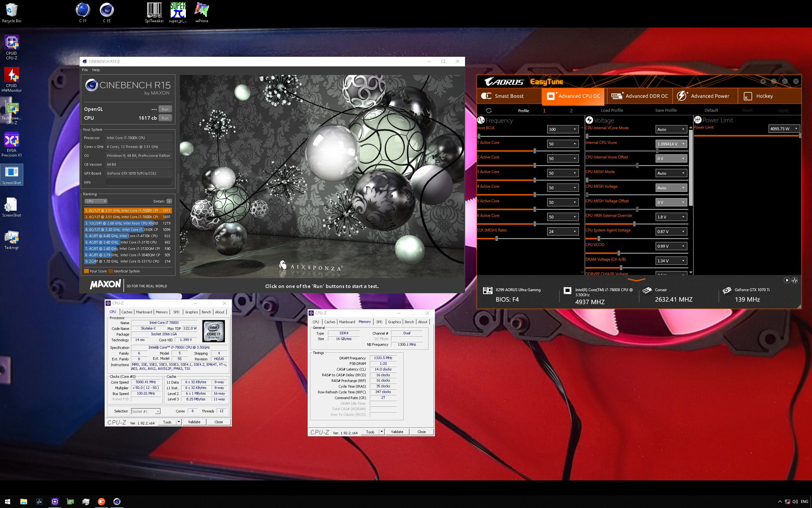The height and width of the screenshot is (508, 812).
Task: Open the Power Limit wattage dropdown
Action: [784, 129]
